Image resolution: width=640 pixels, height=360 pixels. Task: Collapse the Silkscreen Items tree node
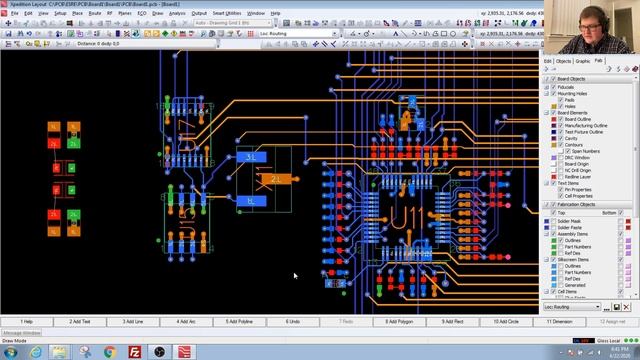(547, 260)
